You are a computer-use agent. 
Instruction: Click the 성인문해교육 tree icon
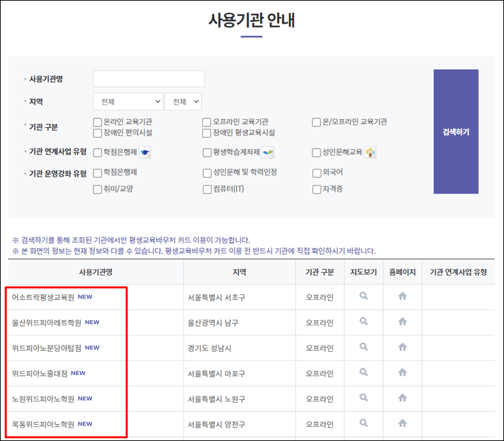(370, 153)
